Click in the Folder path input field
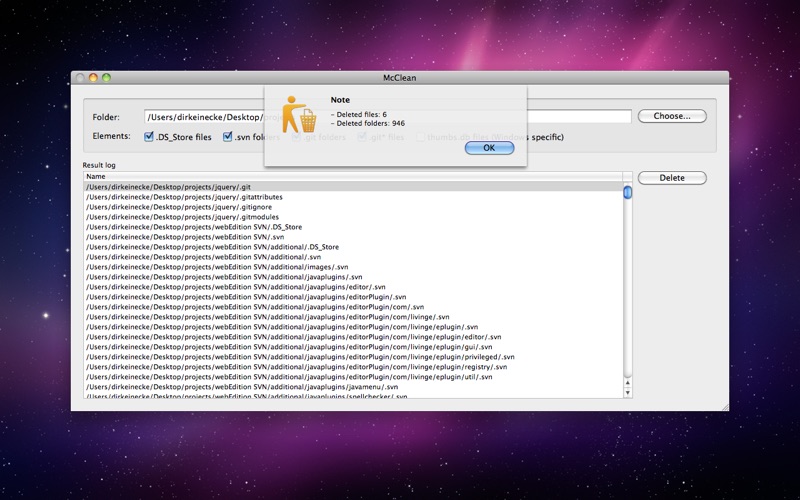 [x=388, y=117]
